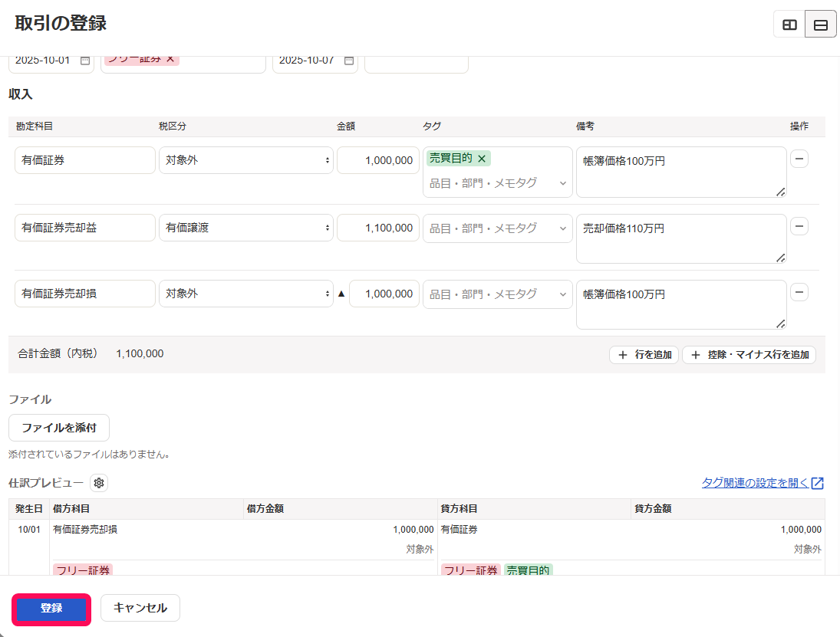Select 借方科目 header in journal preview

[71, 508]
